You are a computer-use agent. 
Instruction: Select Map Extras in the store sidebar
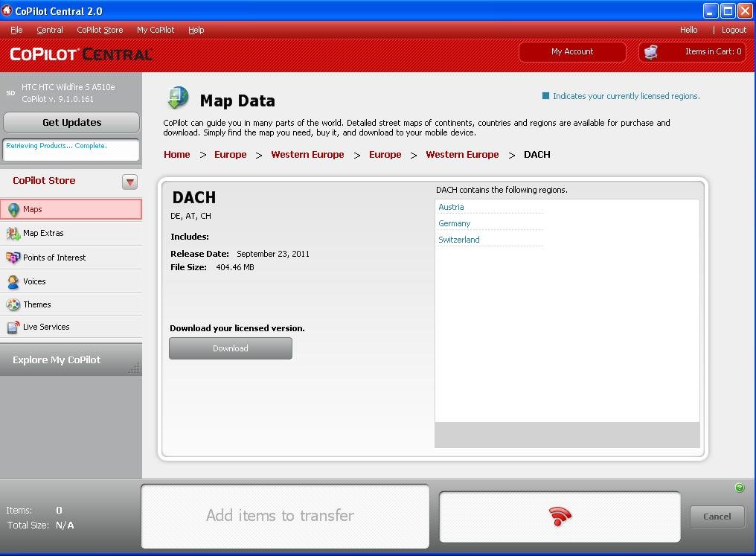(71, 234)
